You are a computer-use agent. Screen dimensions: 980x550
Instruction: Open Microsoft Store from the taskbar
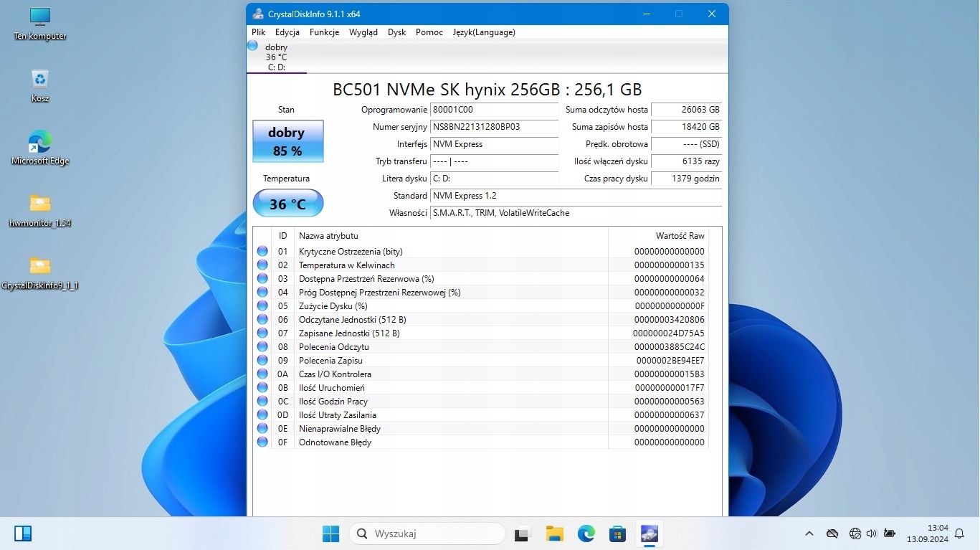click(x=617, y=534)
